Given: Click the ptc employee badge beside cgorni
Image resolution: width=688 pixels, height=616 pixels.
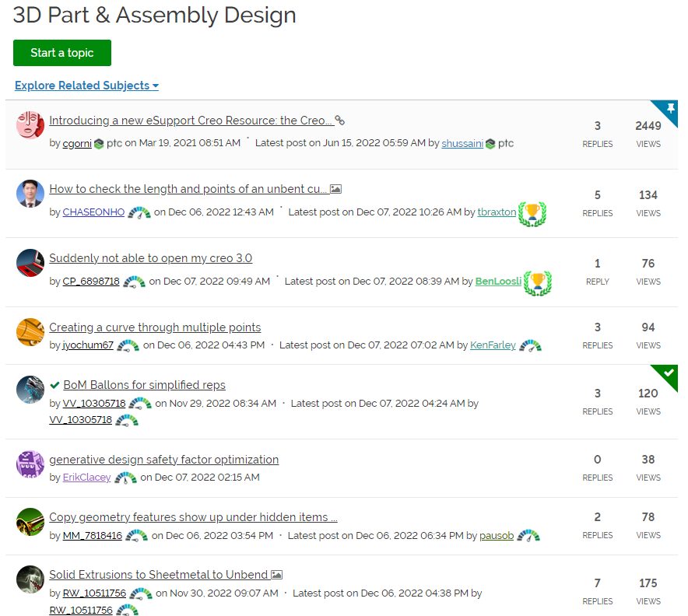Looking at the screenshot, I should click(99, 144).
